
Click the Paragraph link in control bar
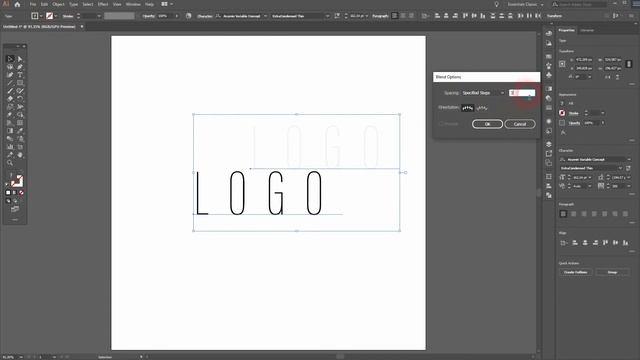pos(380,16)
